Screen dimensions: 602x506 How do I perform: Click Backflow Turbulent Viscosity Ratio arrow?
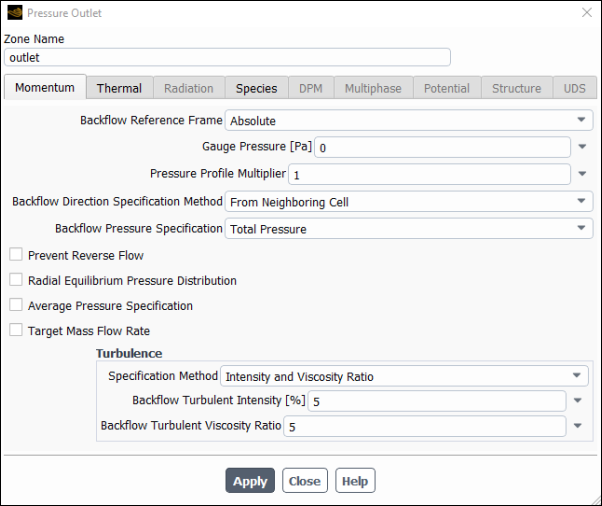click(578, 426)
